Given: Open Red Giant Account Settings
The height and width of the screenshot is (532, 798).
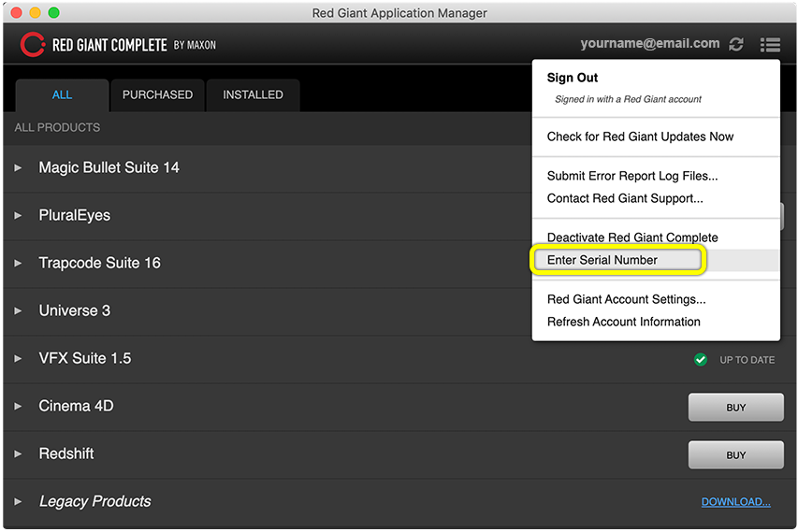Looking at the screenshot, I should point(626,299).
